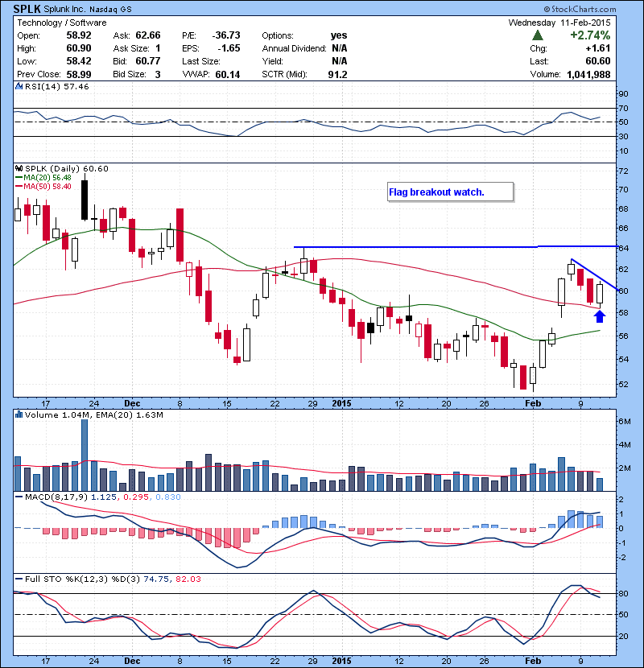
Task: Select the EPS value -1.65
Action: (x=229, y=48)
